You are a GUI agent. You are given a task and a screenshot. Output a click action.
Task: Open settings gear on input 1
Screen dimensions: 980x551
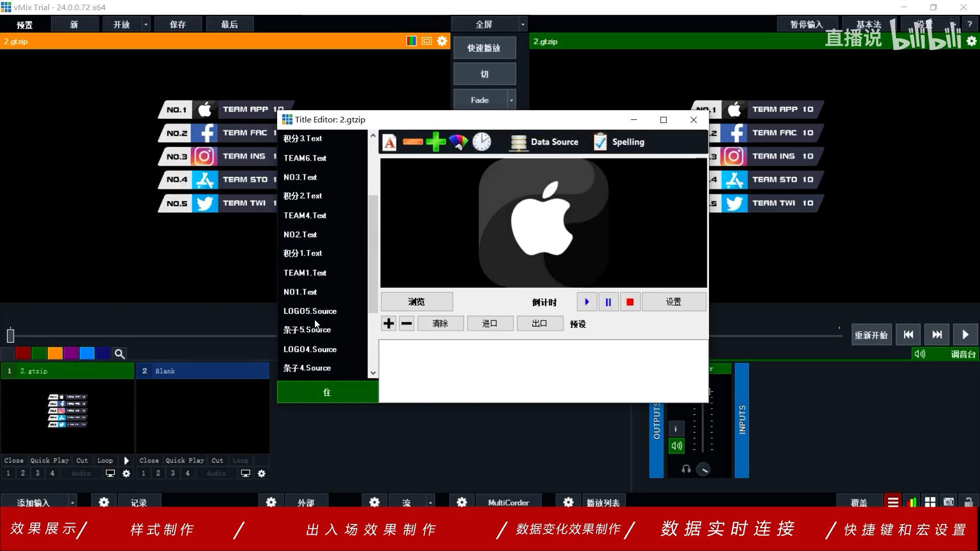coord(126,473)
